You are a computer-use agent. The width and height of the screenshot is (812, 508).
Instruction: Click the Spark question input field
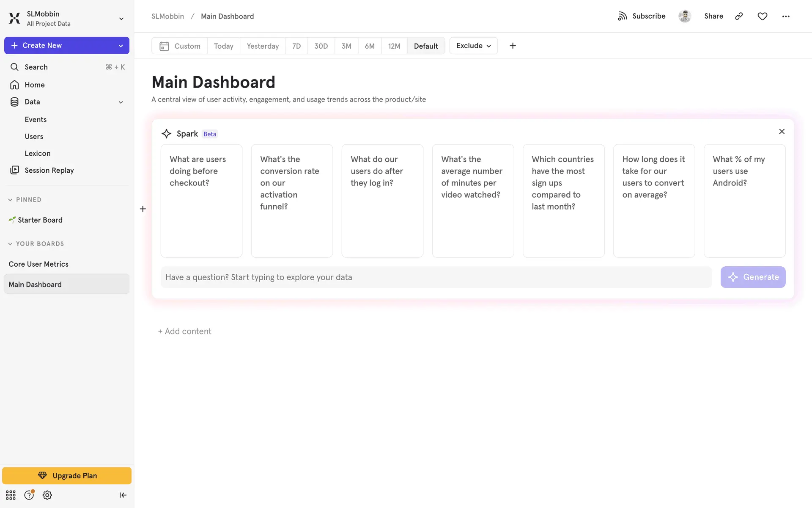pyautogui.click(x=436, y=277)
